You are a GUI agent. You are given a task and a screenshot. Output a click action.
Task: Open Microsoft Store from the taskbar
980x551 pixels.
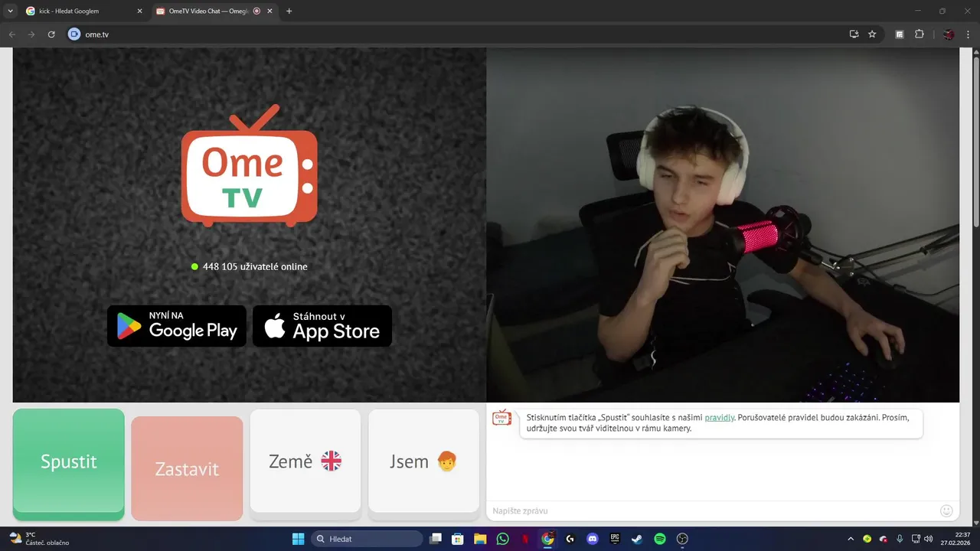coord(458,539)
